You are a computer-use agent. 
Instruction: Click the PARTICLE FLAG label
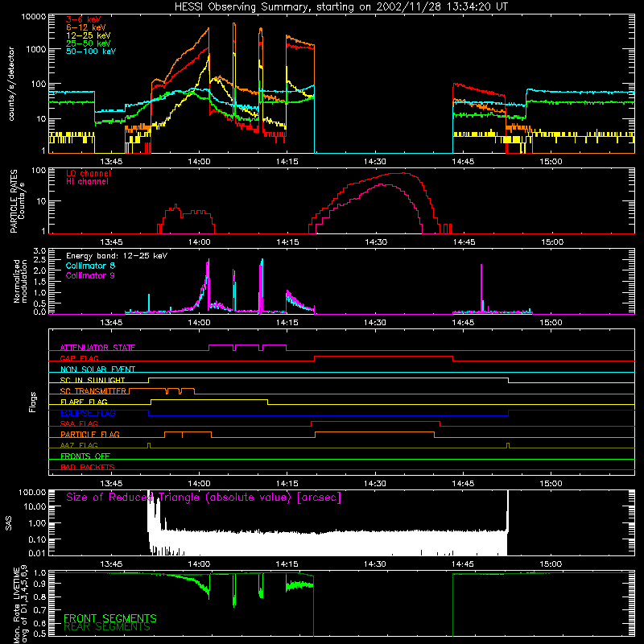(90, 434)
